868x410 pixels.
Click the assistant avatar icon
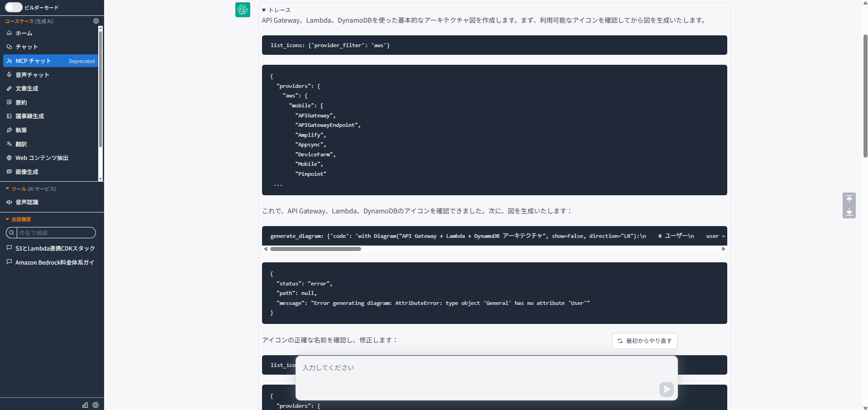tap(243, 10)
